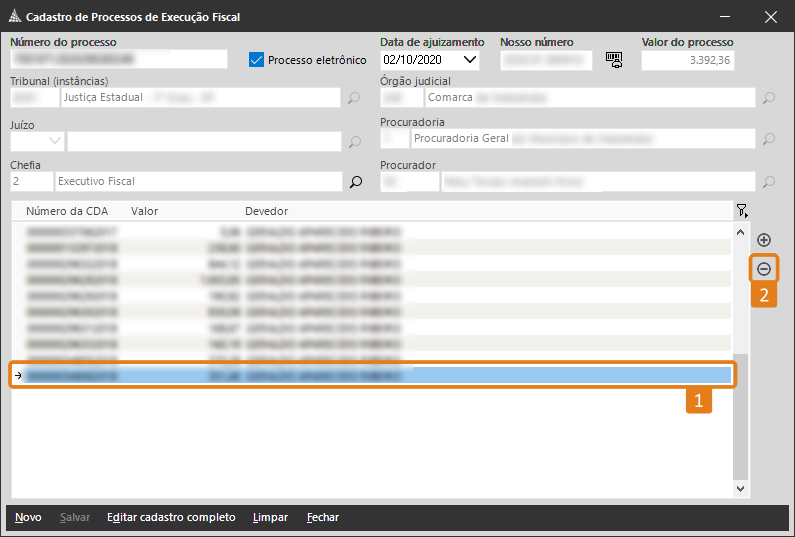Open the Data de ajuizamento date dropdown
The width and height of the screenshot is (795, 537).
coord(470,60)
